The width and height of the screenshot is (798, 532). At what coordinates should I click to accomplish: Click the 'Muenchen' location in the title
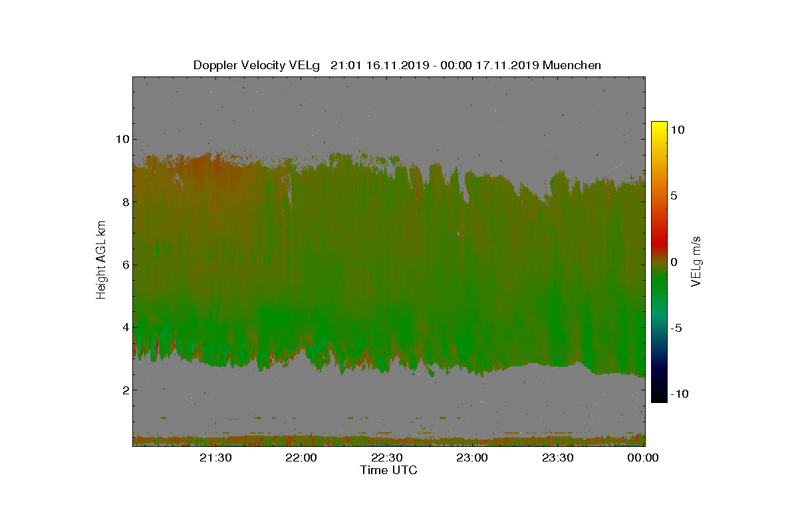(572, 65)
